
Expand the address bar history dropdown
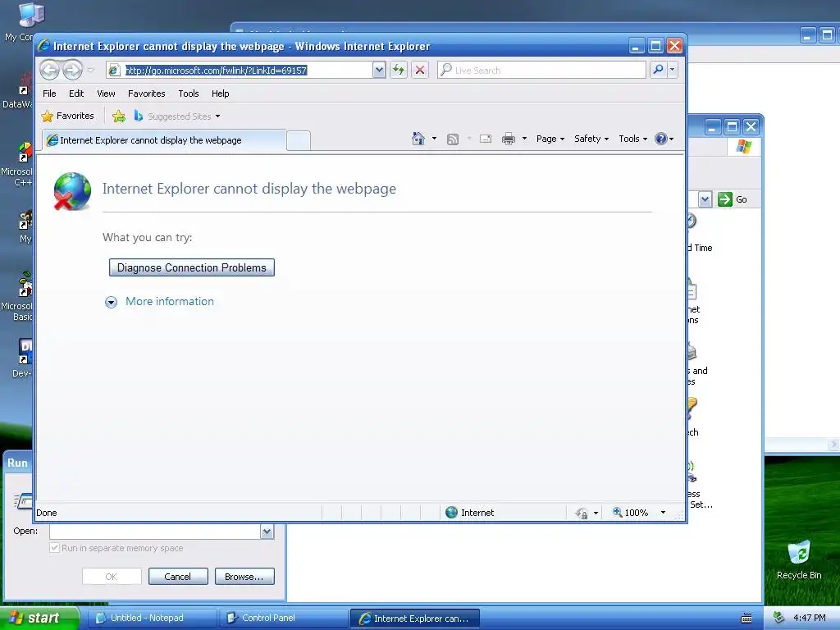[x=379, y=71]
